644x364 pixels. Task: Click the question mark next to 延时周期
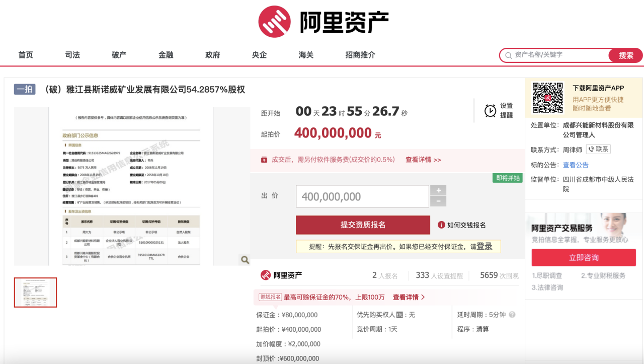tap(512, 315)
